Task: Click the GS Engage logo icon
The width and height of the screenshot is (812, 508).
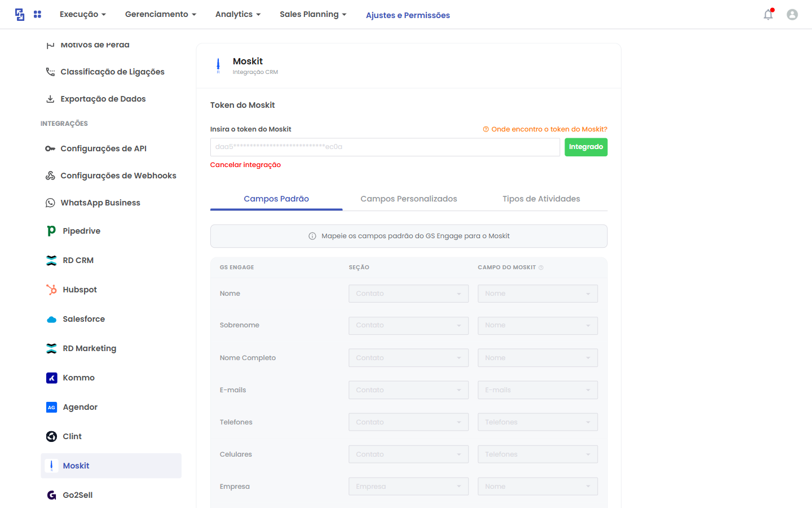Action: tap(20, 15)
